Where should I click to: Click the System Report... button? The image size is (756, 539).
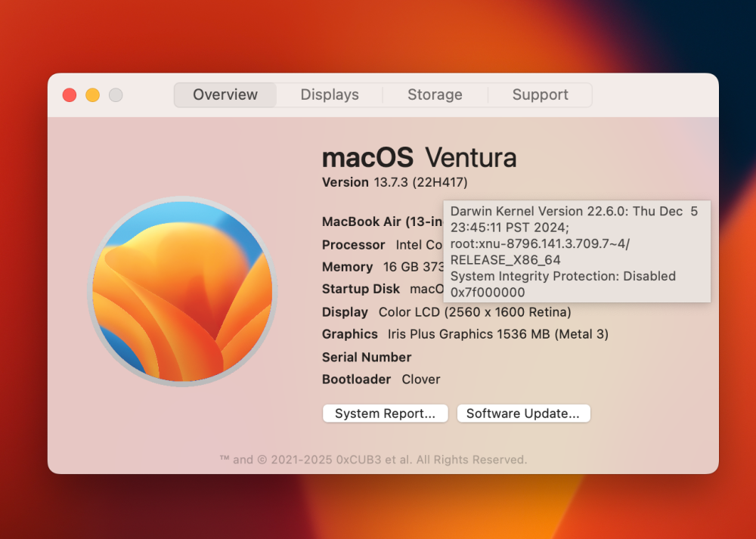click(386, 414)
